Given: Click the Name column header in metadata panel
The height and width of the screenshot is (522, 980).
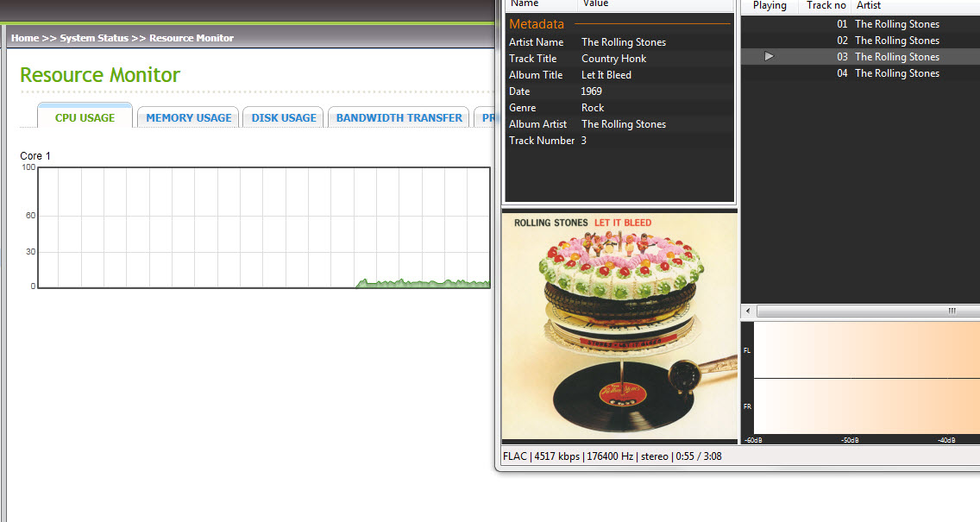Looking at the screenshot, I should tap(541, 4).
